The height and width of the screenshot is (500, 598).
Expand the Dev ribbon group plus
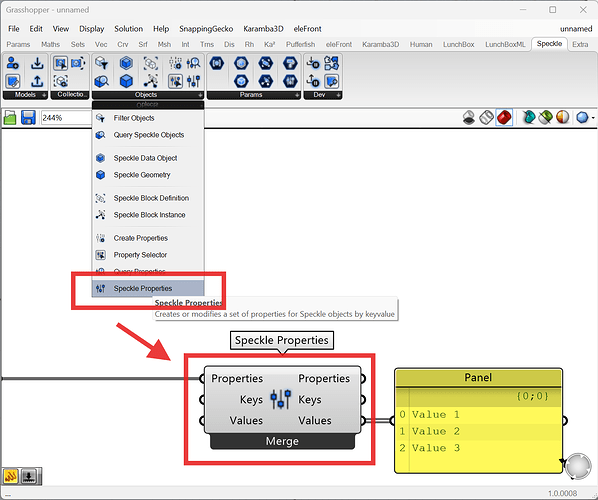[x=338, y=95]
